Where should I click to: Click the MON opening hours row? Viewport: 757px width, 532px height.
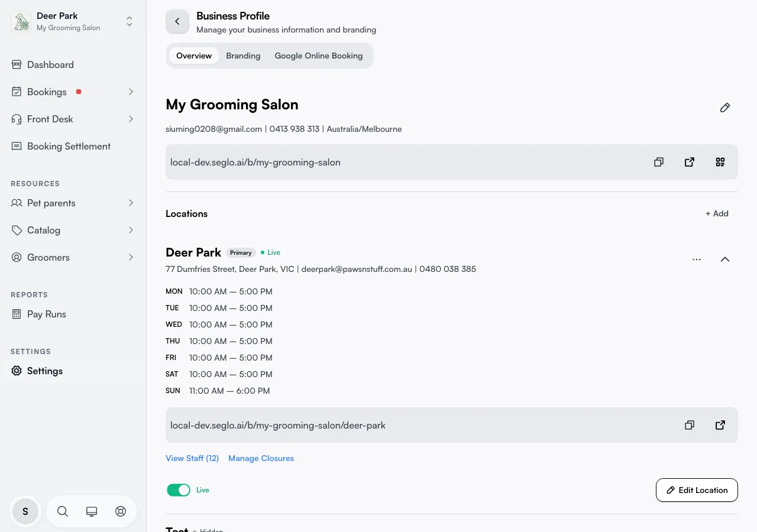point(219,291)
